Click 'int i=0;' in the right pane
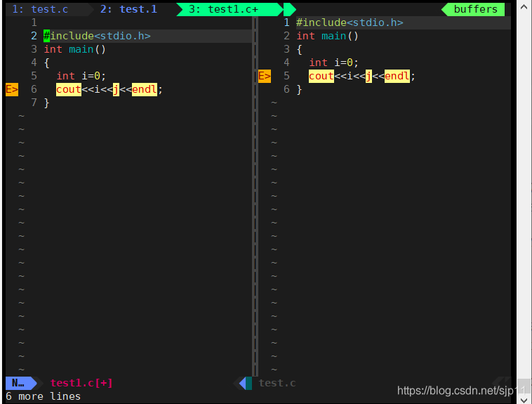532x404 pixels. point(334,63)
